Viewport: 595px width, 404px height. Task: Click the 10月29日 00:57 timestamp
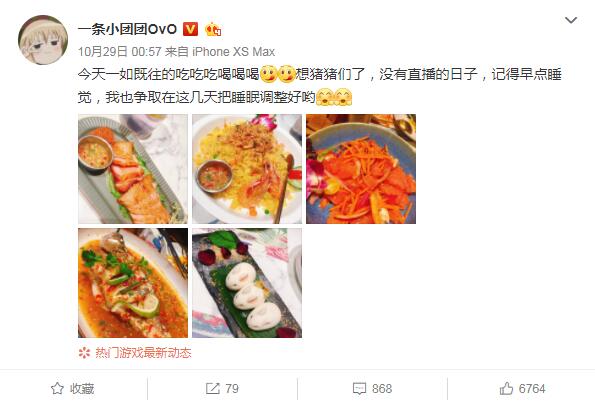120,52
